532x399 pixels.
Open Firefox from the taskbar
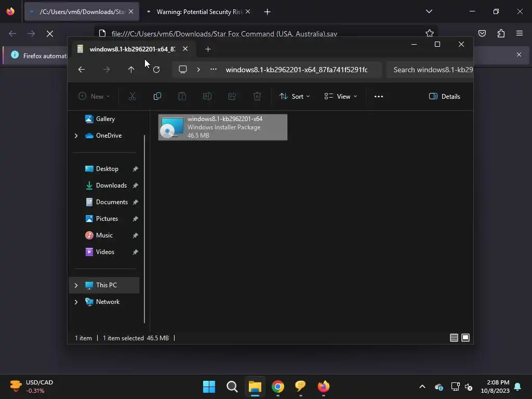(x=324, y=387)
